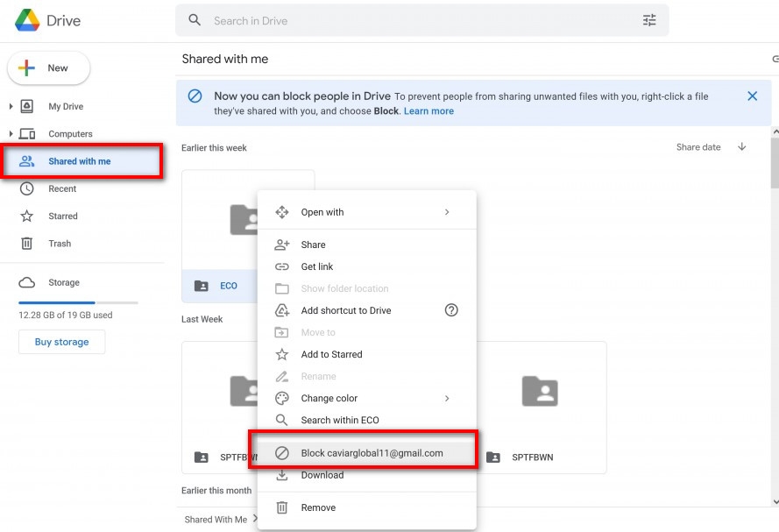Choose Remove from context menu

coord(366,507)
